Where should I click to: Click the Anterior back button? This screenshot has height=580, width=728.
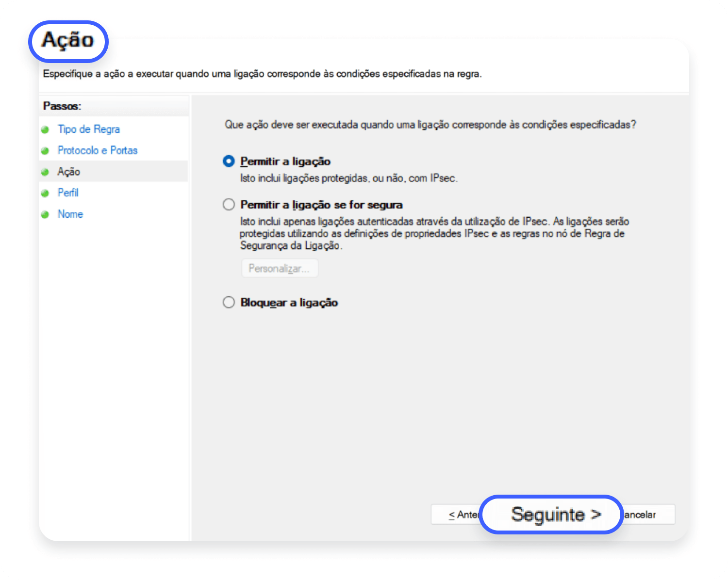456,515
